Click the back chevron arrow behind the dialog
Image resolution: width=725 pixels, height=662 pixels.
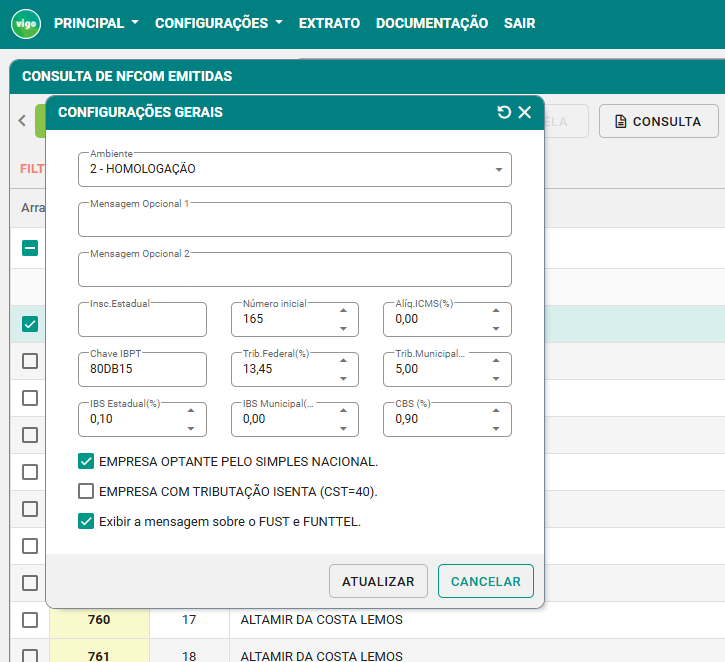click(22, 121)
